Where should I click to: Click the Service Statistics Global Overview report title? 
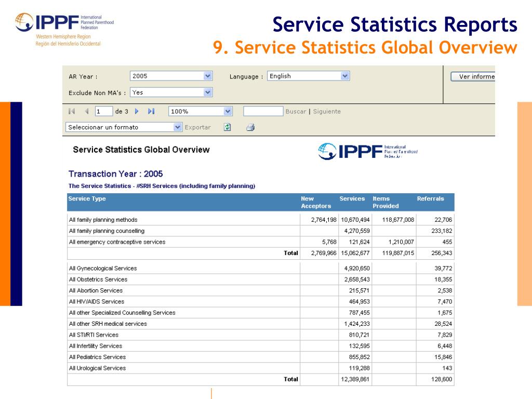(141, 150)
